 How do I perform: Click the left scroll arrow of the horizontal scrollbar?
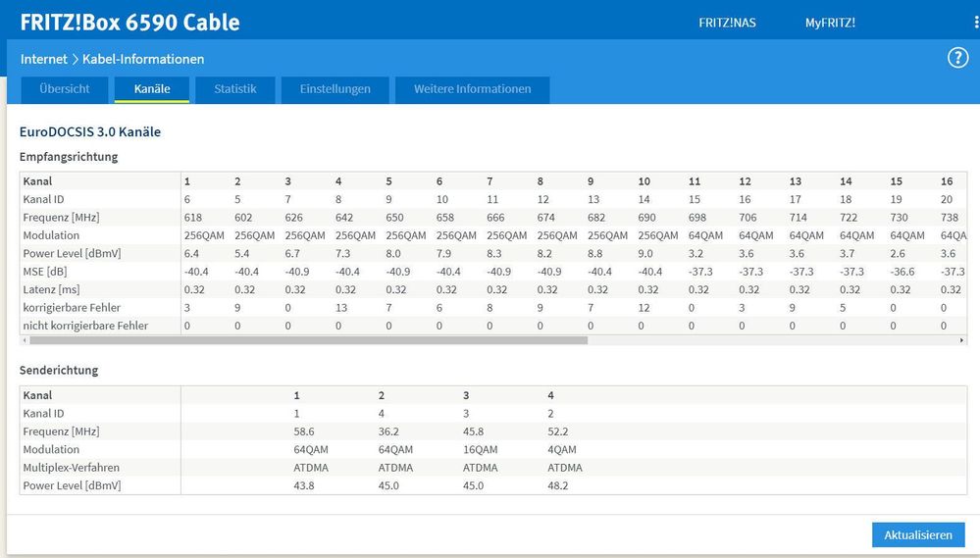click(25, 340)
